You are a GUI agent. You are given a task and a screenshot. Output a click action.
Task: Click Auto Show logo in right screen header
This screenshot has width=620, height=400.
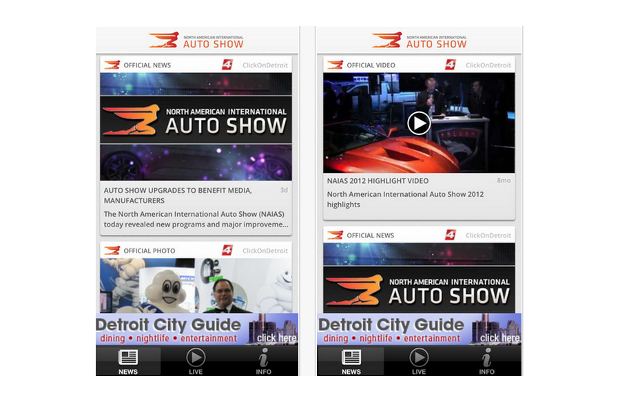click(419, 40)
